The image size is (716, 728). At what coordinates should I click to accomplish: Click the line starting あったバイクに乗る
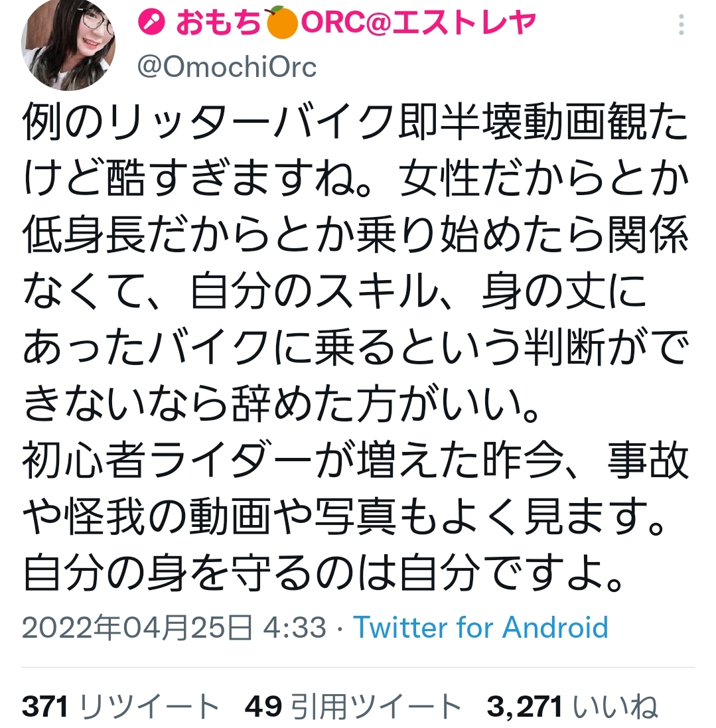pyautogui.click(x=355, y=347)
